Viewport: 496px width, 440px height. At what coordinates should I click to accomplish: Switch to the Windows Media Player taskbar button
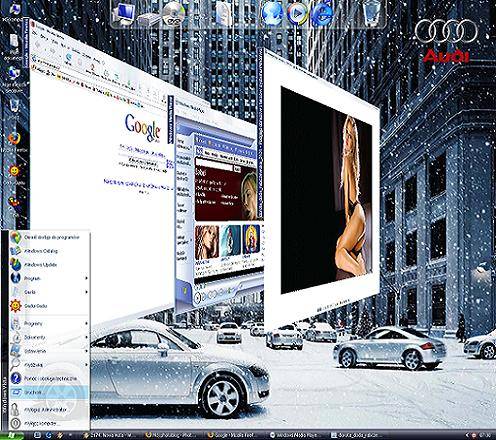coord(296,435)
